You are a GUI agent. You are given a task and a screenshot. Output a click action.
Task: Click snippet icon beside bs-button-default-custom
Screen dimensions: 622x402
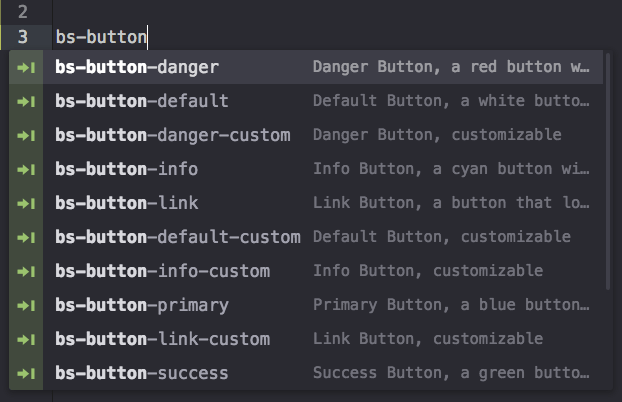(26, 238)
